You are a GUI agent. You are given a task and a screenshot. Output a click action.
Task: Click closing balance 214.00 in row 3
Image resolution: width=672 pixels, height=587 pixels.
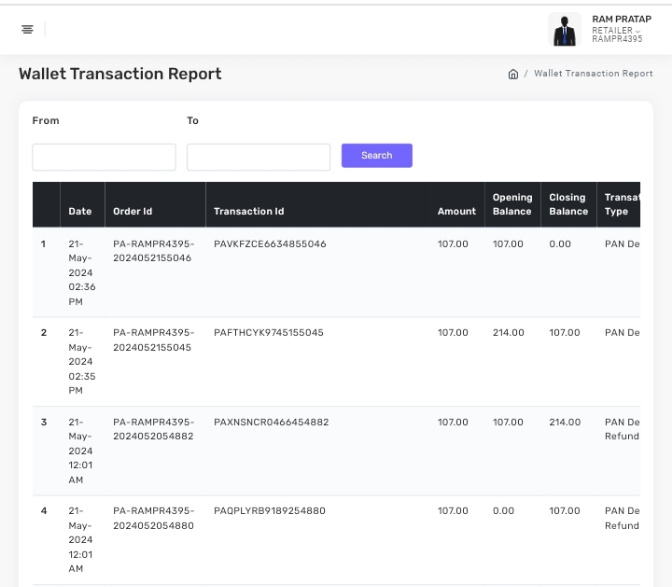[564, 422]
